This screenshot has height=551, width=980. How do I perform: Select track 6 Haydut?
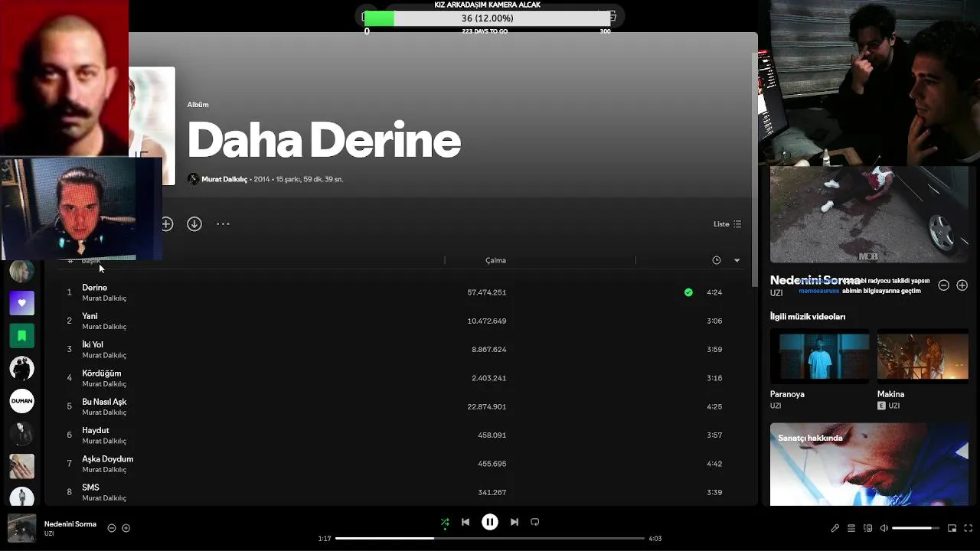tap(400, 435)
